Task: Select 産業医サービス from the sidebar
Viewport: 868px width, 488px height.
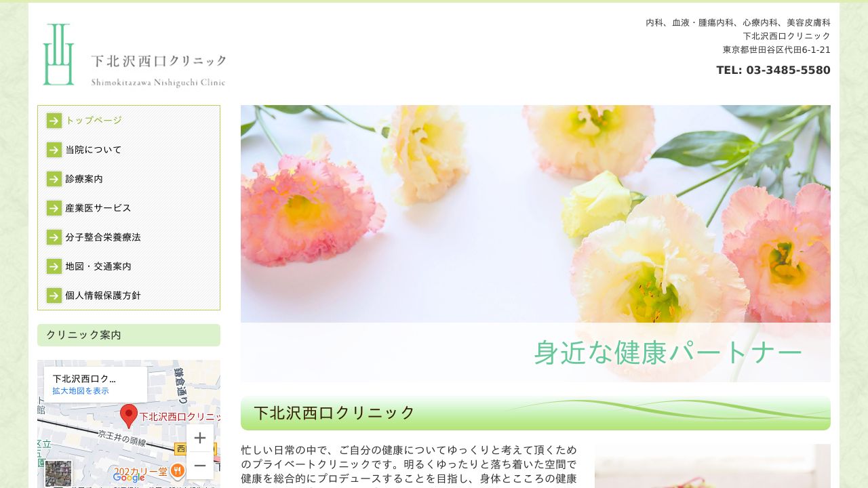Action: [x=97, y=208]
